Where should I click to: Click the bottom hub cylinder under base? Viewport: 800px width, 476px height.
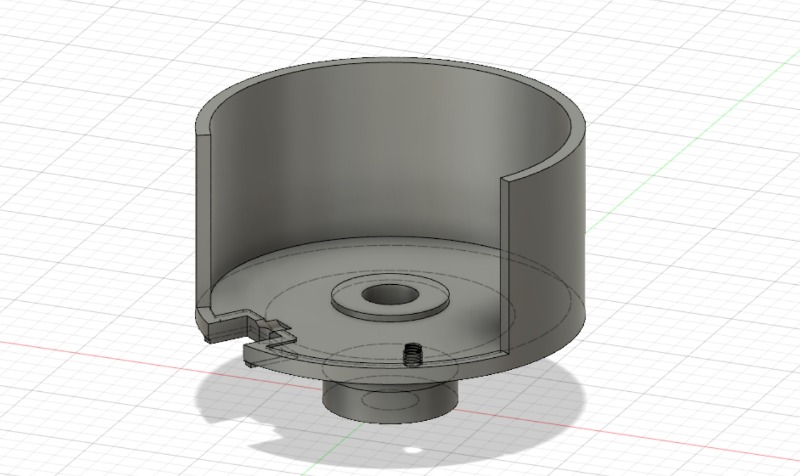tap(390, 403)
